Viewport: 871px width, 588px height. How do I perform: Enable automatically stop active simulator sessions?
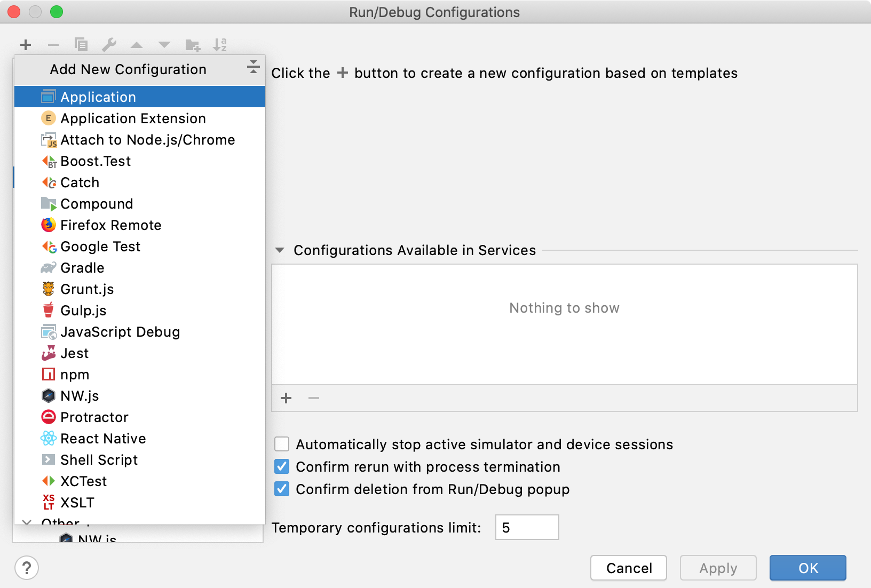(282, 444)
